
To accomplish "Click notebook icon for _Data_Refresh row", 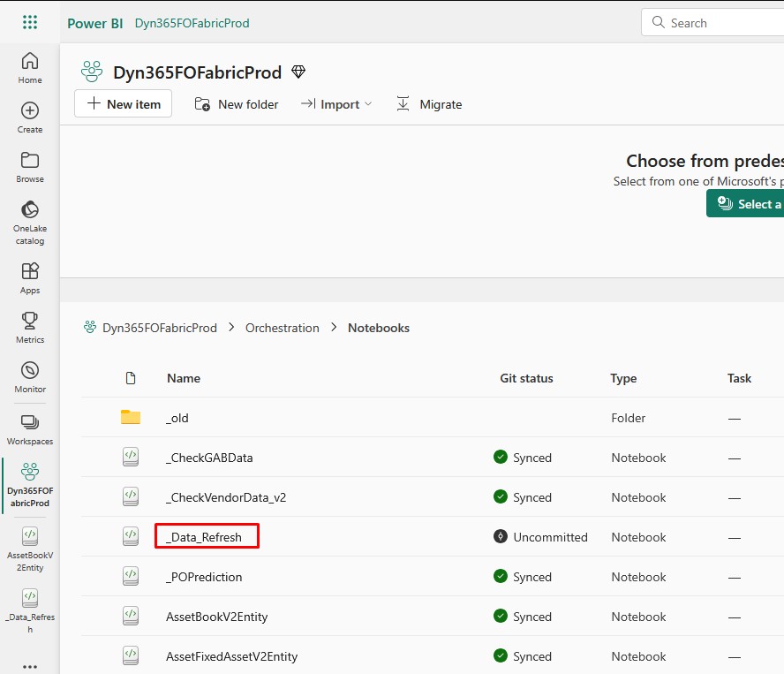I will coord(131,536).
